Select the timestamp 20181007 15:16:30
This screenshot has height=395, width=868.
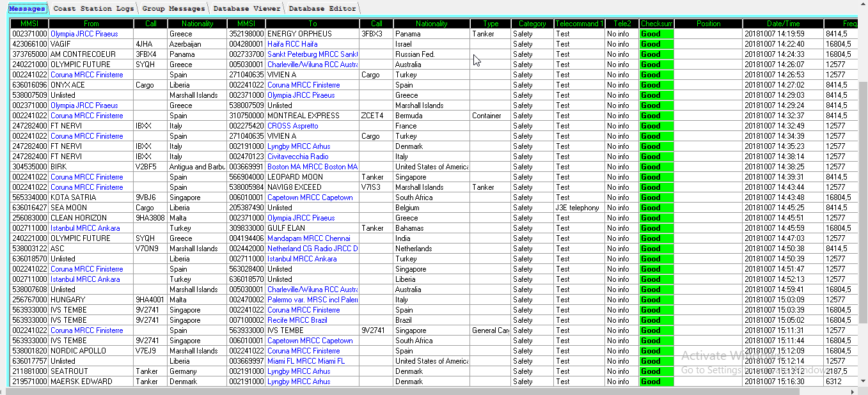coord(783,382)
